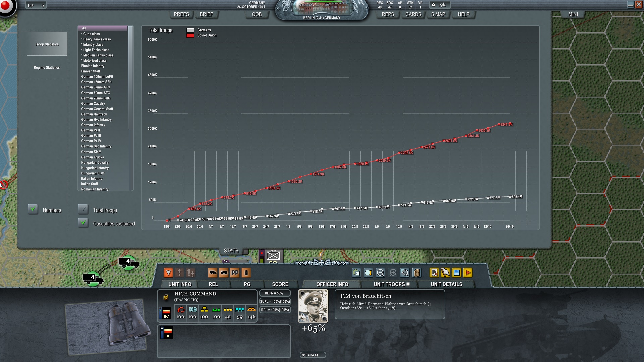Select 'Hungarian Cavalry' in the list
The image size is (644, 362).
point(103,162)
